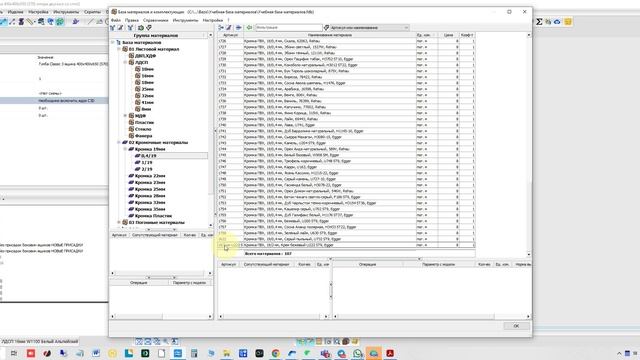Click the tag icon in group toolbar
Image resolution: width=640 pixels, height=360 pixels.
click(149, 28)
